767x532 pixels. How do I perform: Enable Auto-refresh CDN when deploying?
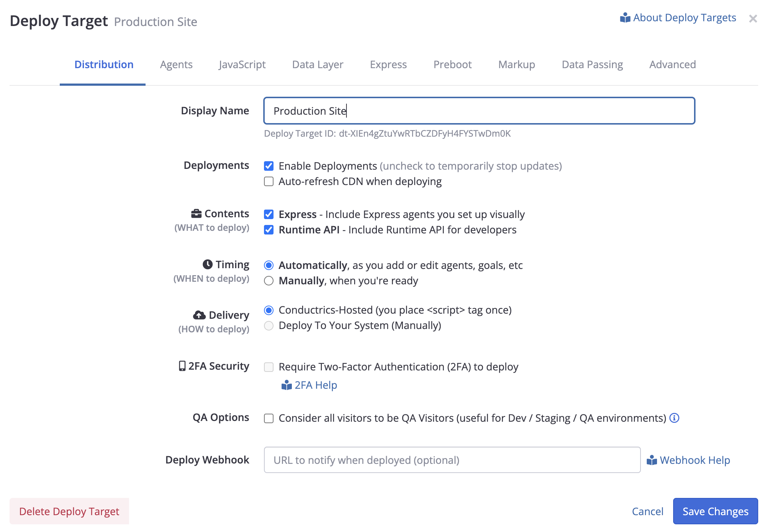tap(269, 181)
